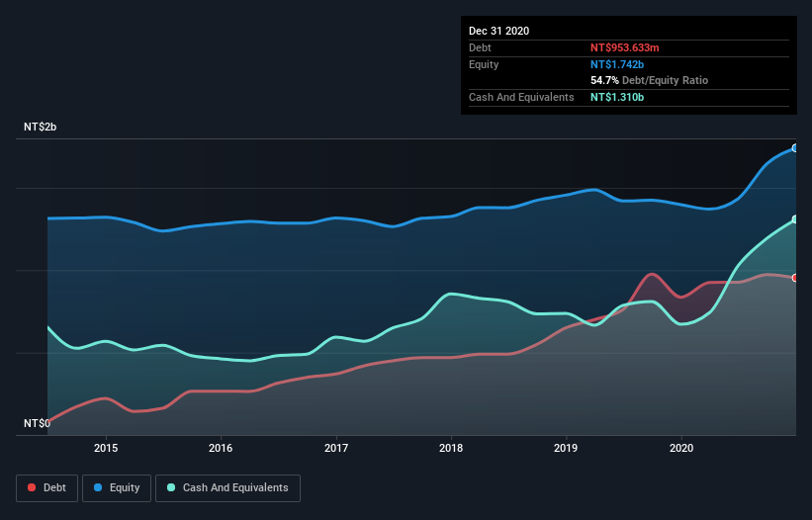Click the 2015 x-axis label
Image resolution: width=812 pixels, height=520 pixels.
click(x=106, y=448)
